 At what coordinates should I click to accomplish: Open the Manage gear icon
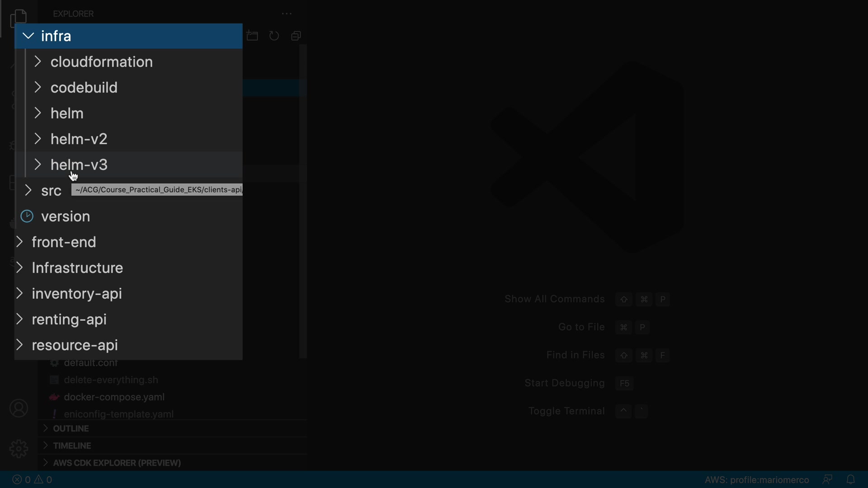point(19,449)
